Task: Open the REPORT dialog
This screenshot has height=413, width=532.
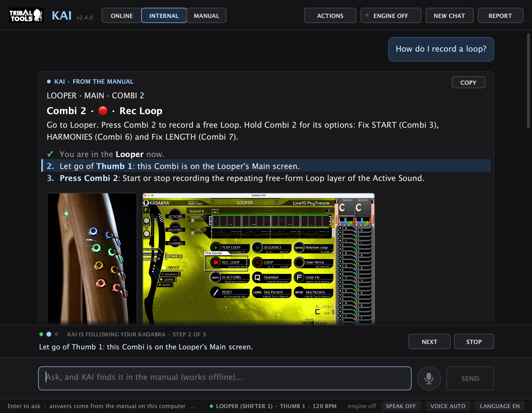Action: (x=500, y=15)
